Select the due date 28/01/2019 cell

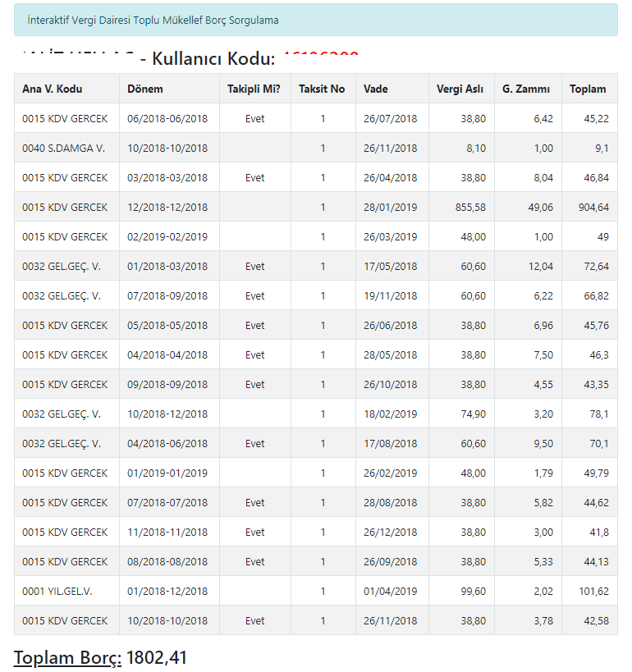(391, 208)
